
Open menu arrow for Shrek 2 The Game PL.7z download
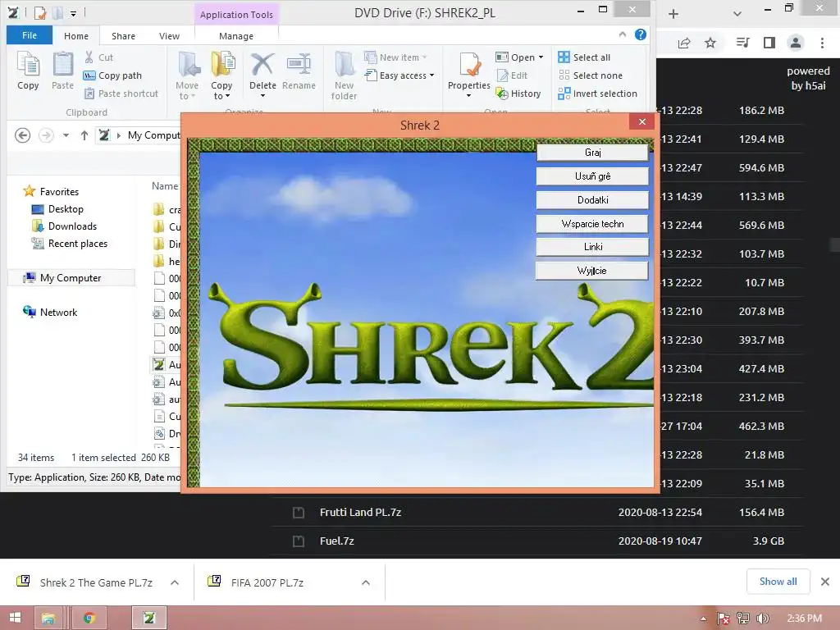pyautogui.click(x=175, y=582)
